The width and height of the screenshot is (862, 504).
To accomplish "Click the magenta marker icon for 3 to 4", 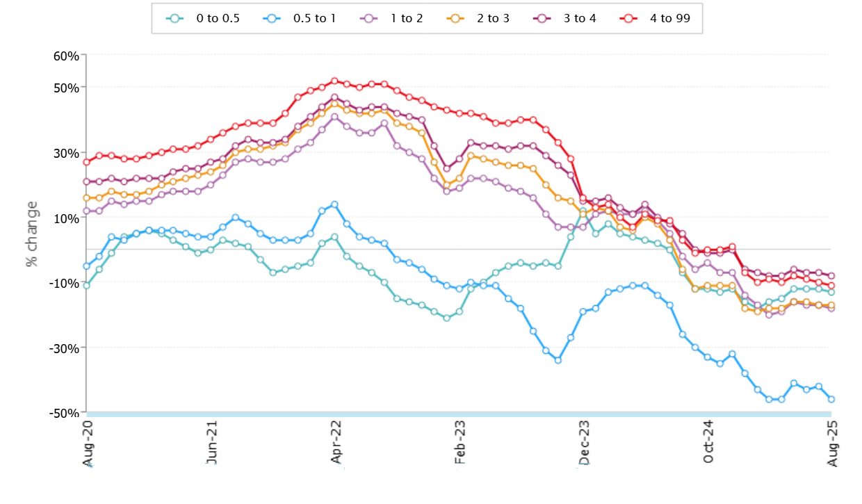I will click(543, 19).
